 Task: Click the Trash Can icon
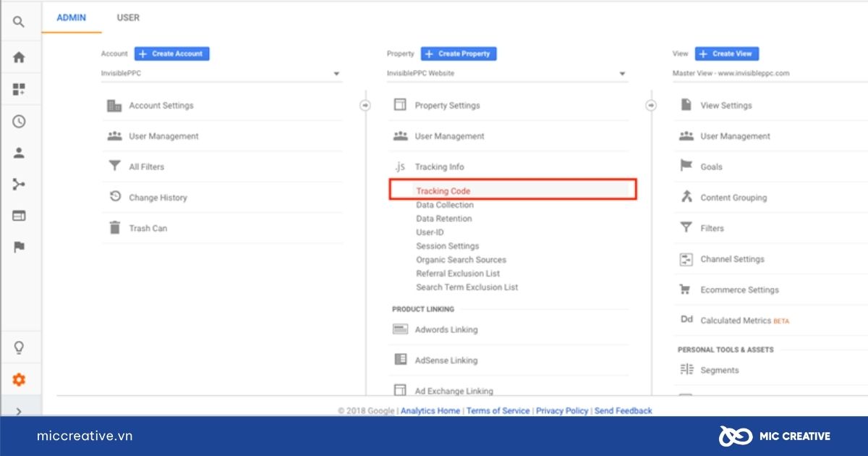(x=114, y=228)
